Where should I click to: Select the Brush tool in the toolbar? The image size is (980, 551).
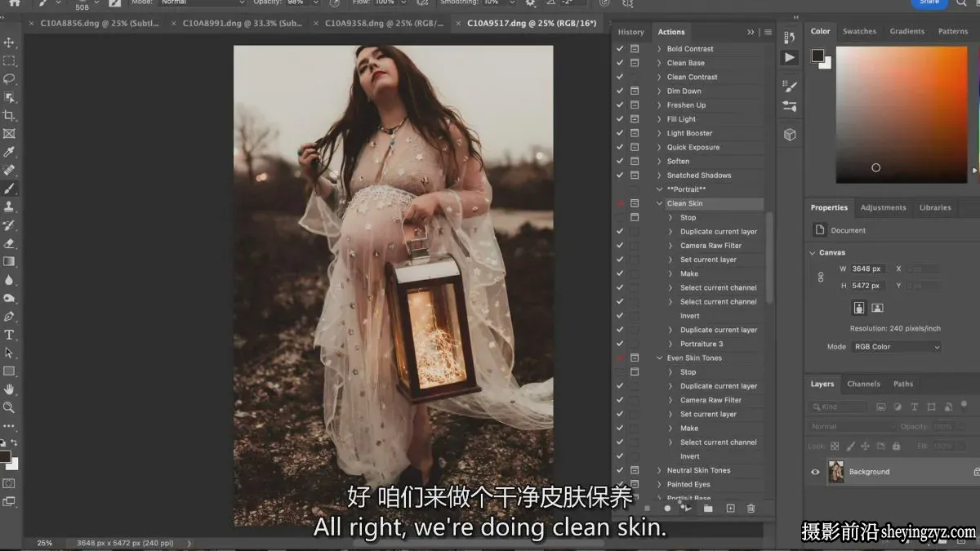tap(9, 189)
